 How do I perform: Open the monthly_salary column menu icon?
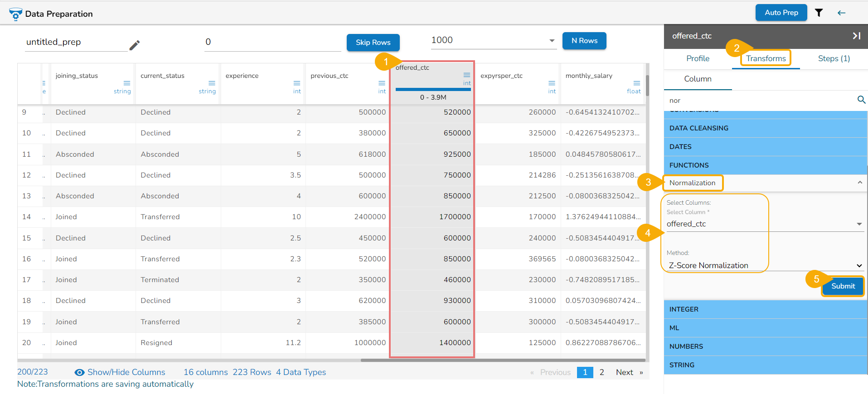(637, 83)
